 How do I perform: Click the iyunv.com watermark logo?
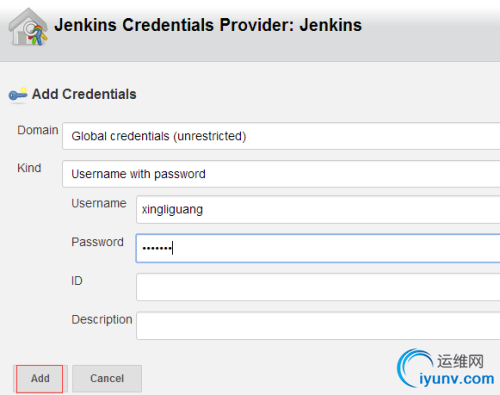[x=446, y=369]
